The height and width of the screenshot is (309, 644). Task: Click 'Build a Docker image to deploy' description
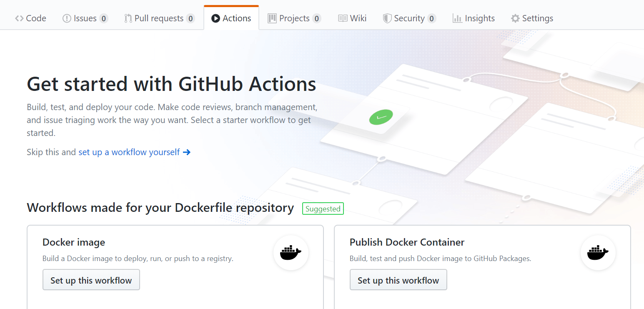pos(138,259)
